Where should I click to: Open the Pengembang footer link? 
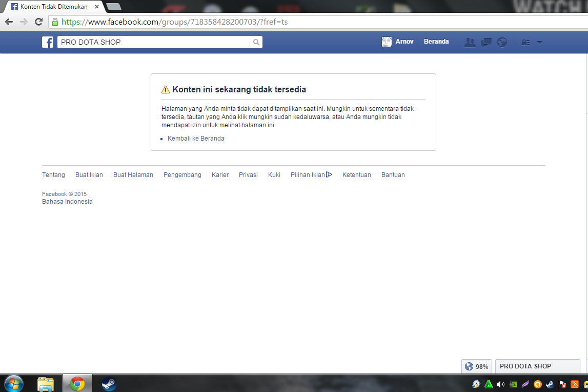coord(183,175)
